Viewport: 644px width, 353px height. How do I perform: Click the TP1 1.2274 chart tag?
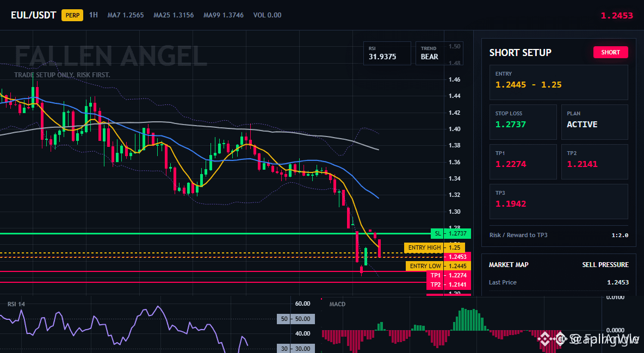click(x=449, y=275)
